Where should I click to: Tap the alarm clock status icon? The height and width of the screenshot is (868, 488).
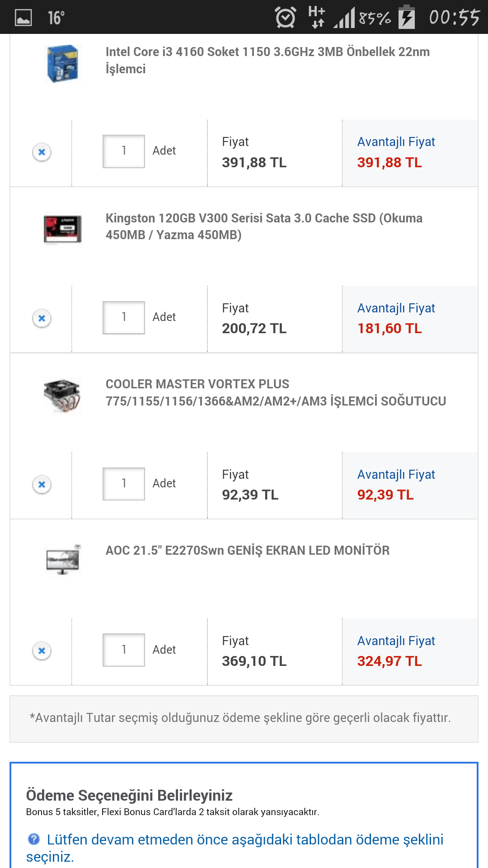pyautogui.click(x=286, y=18)
